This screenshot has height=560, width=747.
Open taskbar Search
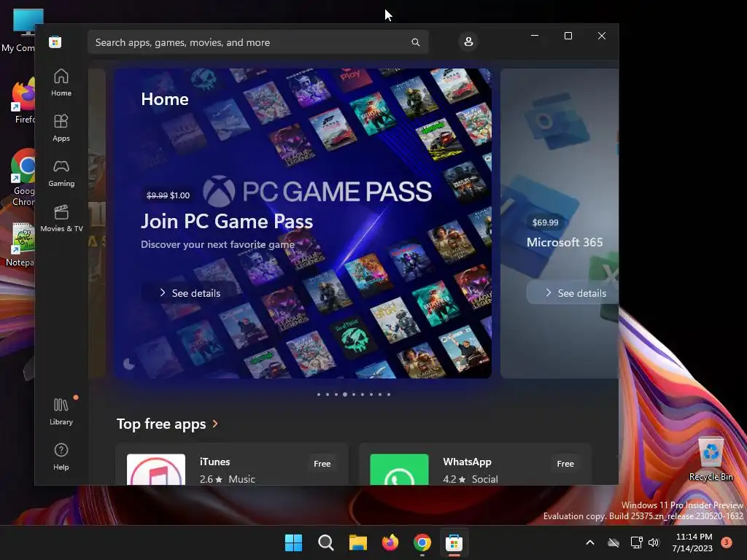point(326,542)
